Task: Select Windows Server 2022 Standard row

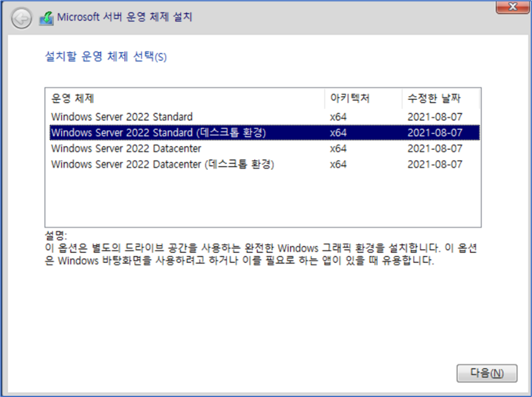Action: coord(265,117)
